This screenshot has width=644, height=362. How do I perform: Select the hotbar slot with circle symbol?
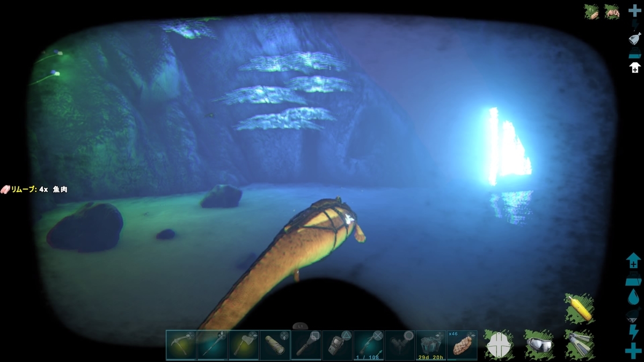400,345
